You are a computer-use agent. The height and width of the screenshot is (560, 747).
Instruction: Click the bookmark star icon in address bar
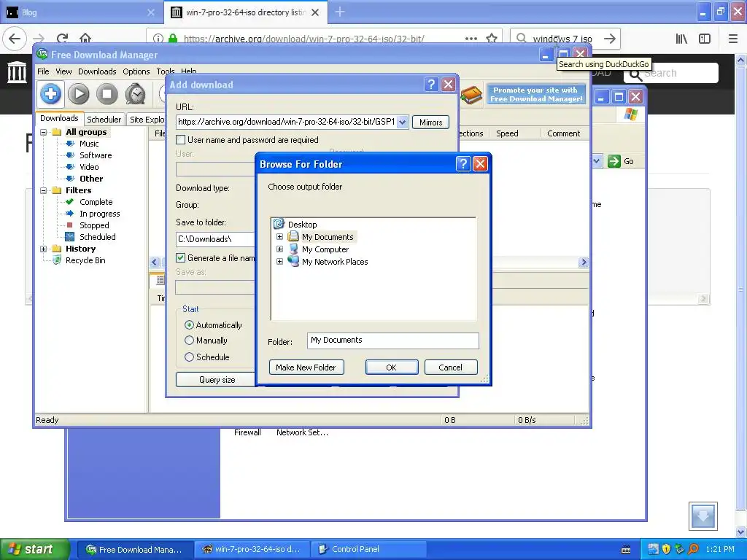point(492,39)
